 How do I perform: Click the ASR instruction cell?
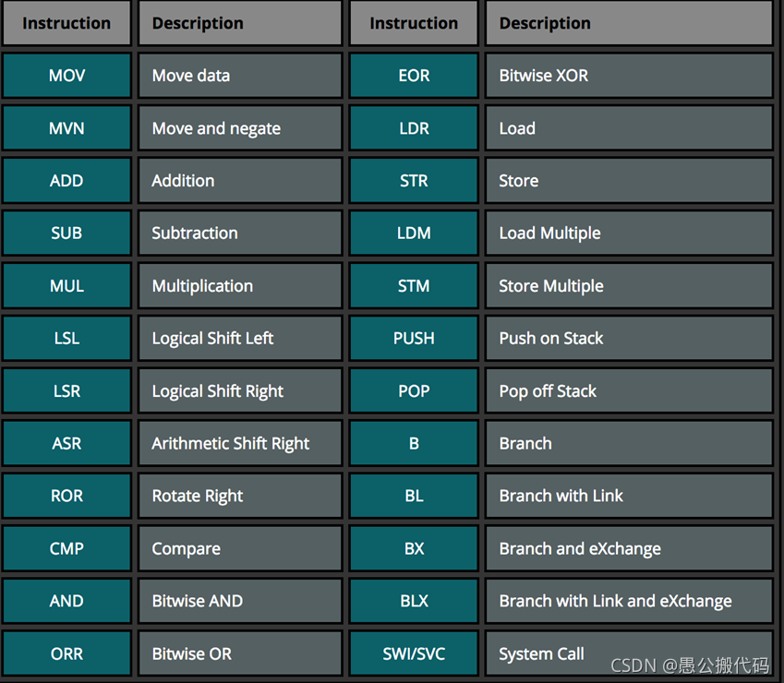click(66, 444)
